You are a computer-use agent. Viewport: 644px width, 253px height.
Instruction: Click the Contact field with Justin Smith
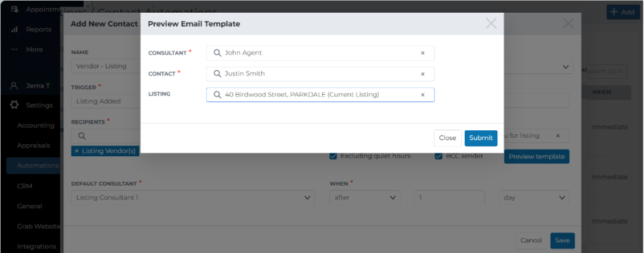321,74
